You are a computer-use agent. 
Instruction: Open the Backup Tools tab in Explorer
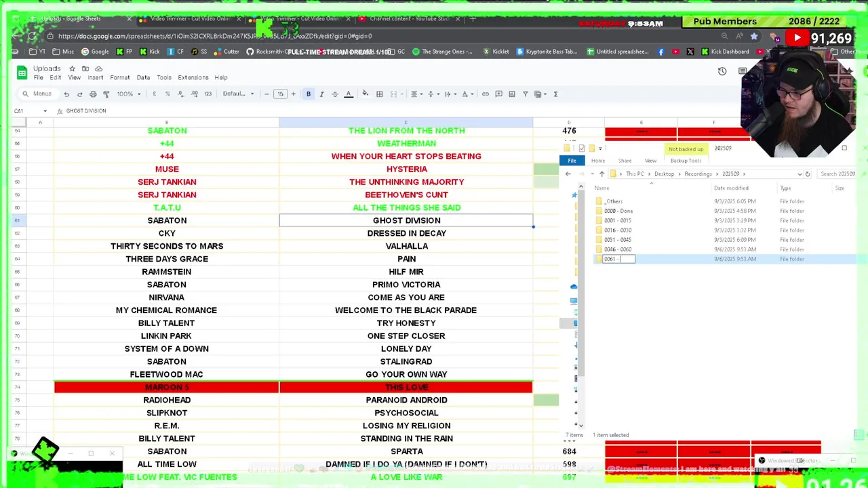tap(686, 161)
